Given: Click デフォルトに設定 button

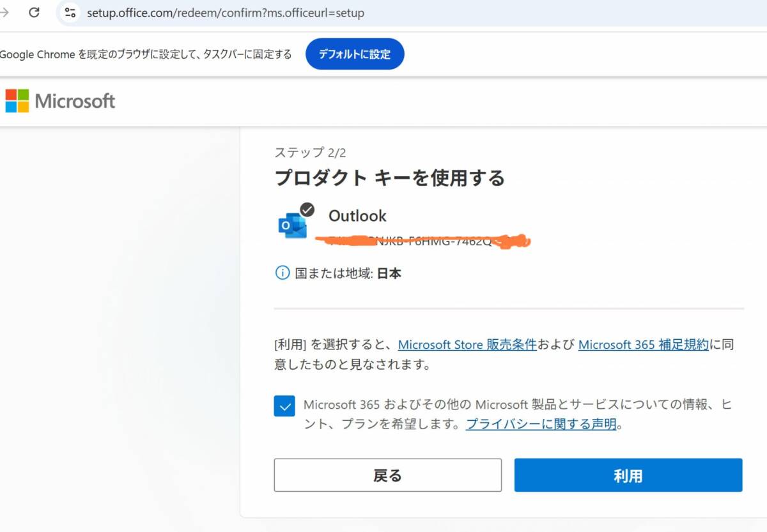Looking at the screenshot, I should (355, 54).
